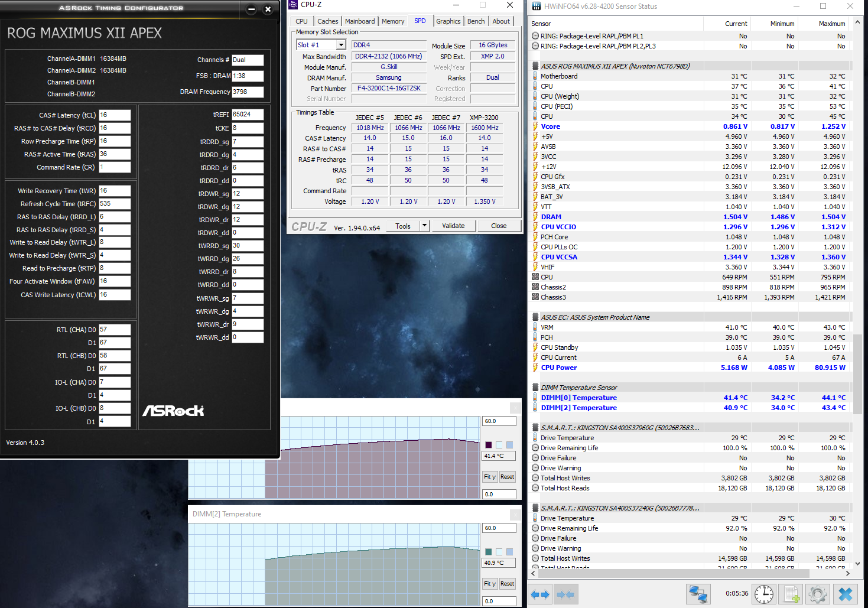
Task: Click the circle icon beside Drive Failure for KINGSTON SA400S37960G
Action: point(535,458)
